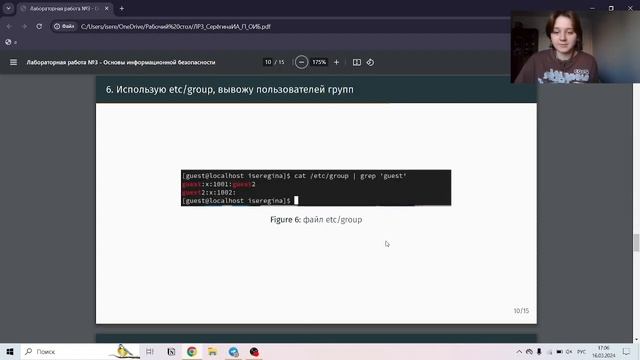Edit the current page number field
This screenshot has width=640, height=360.
click(268, 62)
